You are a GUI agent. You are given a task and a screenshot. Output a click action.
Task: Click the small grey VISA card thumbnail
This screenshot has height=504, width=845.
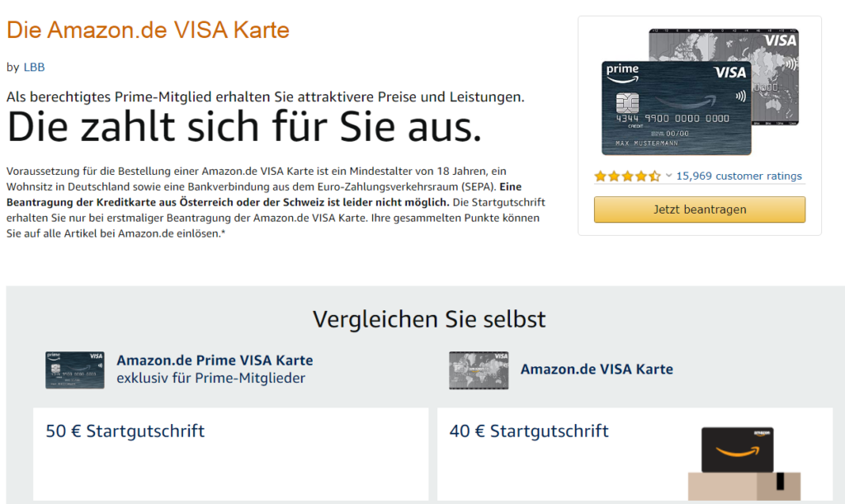pyautogui.click(x=479, y=370)
